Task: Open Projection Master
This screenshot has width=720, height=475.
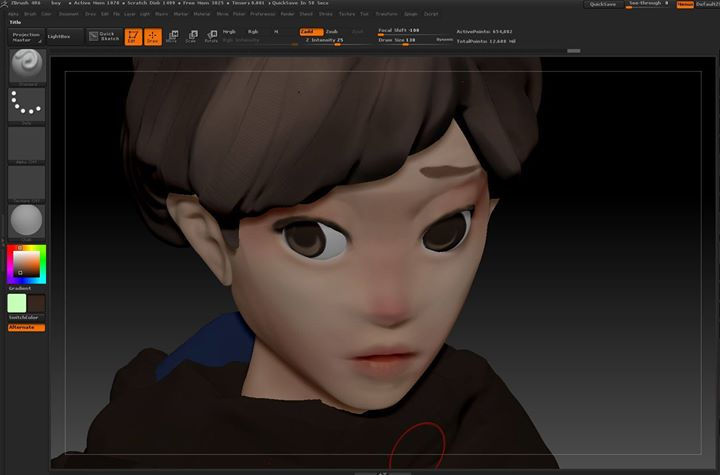Action: coord(26,37)
